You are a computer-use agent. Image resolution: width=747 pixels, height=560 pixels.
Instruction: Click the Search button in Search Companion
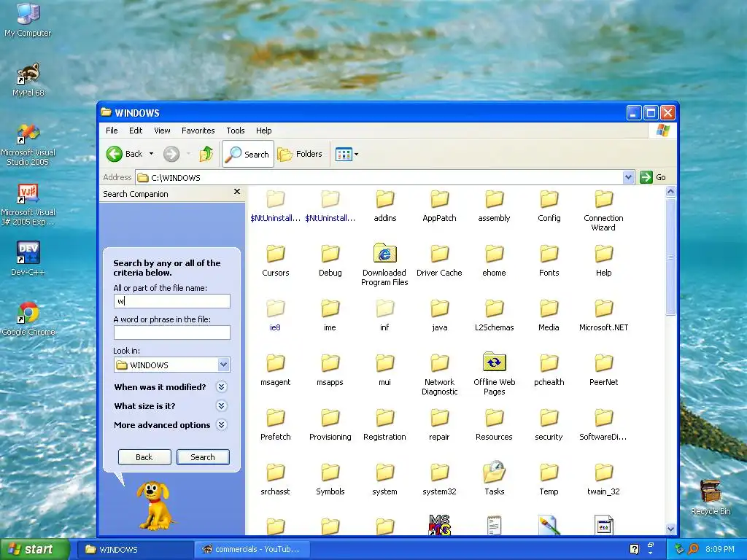pyautogui.click(x=203, y=456)
